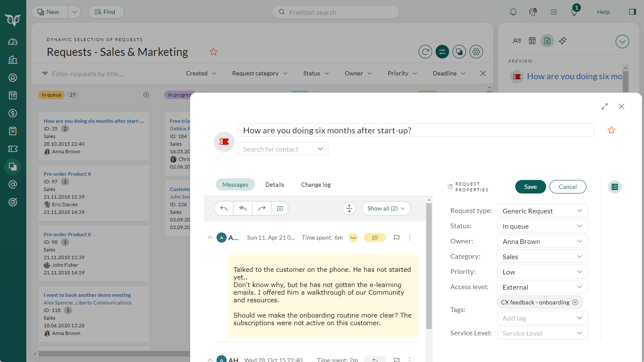644x362 pixels.
Task: Open the calendar icon in the left sidebar
Action: (13, 95)
